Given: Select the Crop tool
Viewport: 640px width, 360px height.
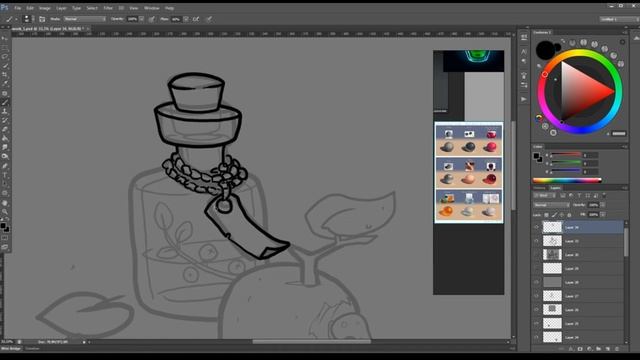Looking at the screenshot, I should 5,75.
